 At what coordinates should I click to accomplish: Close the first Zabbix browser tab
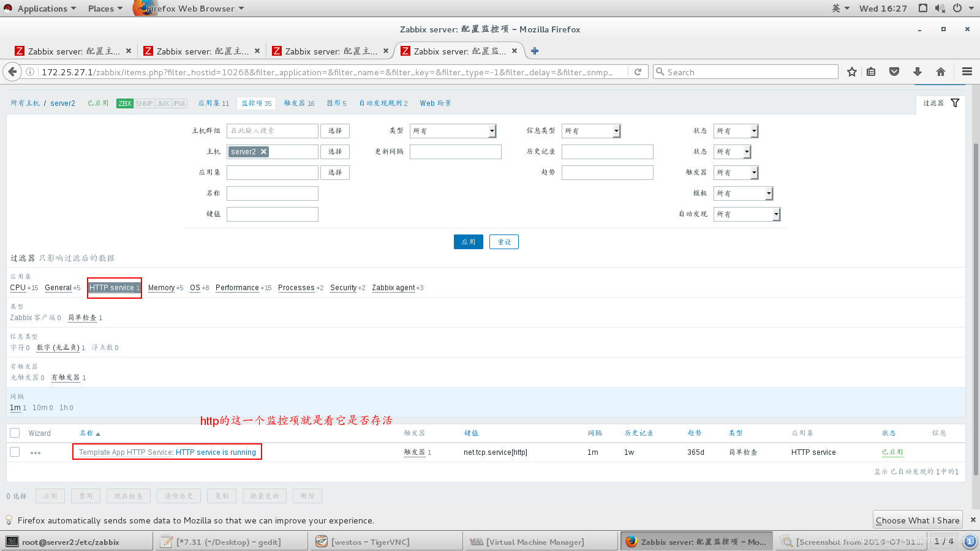click(129, 51)
